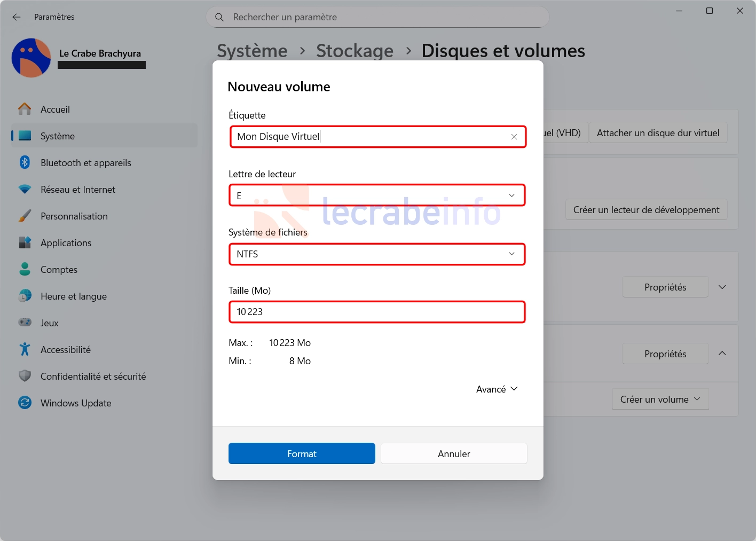Click the Comptes person icon

(x=25, y=269)
